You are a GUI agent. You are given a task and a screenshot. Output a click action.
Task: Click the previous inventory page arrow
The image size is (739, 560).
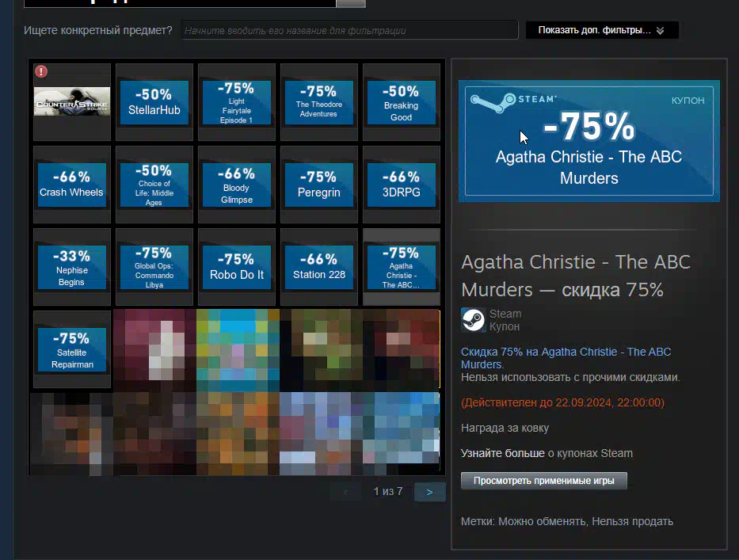pos(346,492)
